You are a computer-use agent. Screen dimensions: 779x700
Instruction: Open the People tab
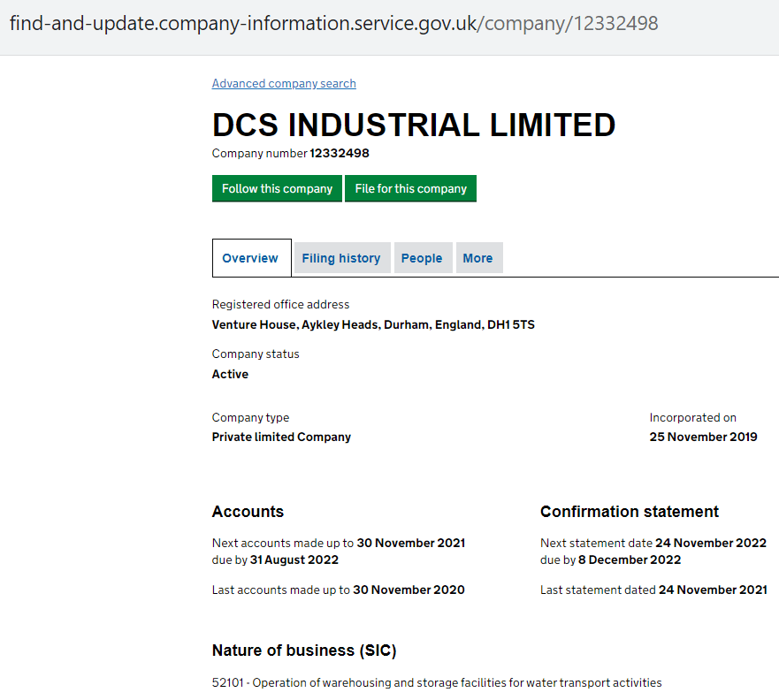(x=422, y=258)
